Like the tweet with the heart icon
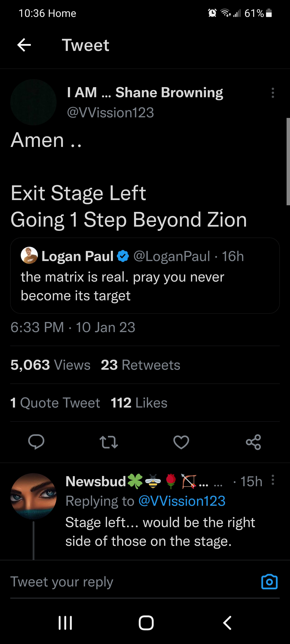Screen dimensions: 290x644 point(181,442)
